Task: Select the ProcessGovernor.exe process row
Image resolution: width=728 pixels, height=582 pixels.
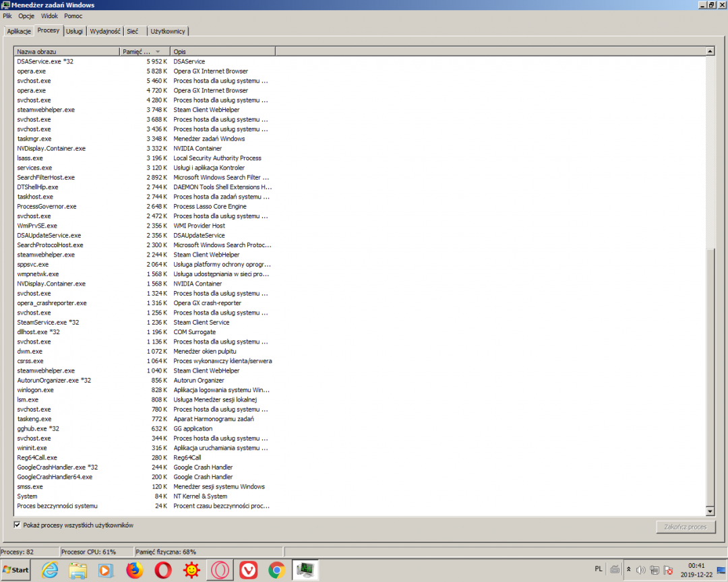Action: pos(47,206)
